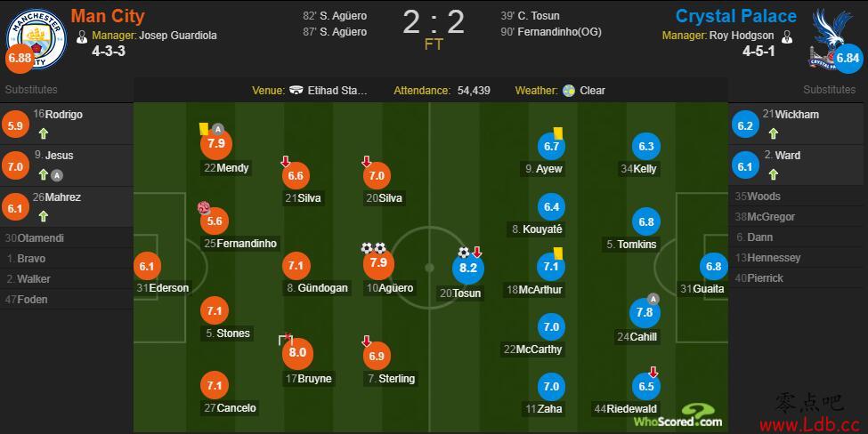Click the corner flag icon beside Bruyne
868x434 pixels.
point(285,339)
